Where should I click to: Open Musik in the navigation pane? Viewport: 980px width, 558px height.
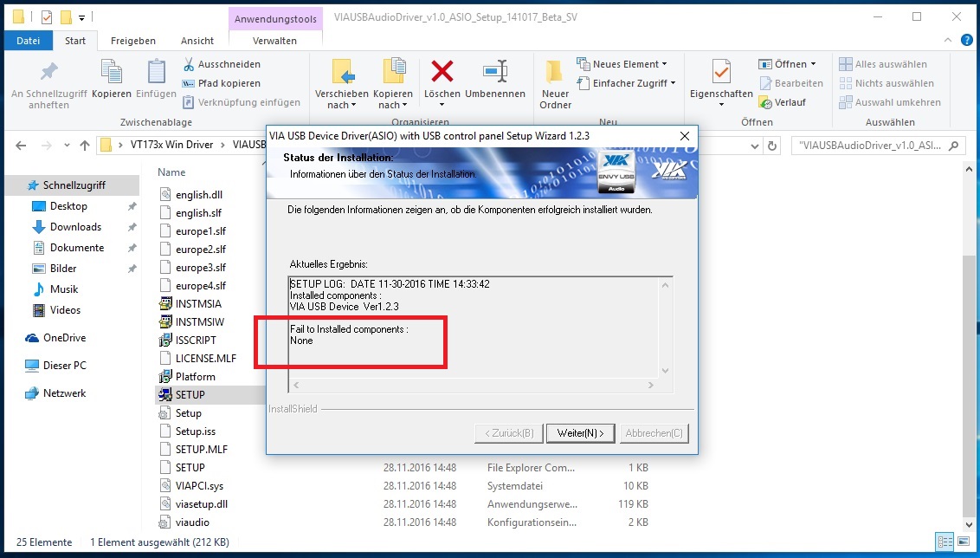click(64, 289)
